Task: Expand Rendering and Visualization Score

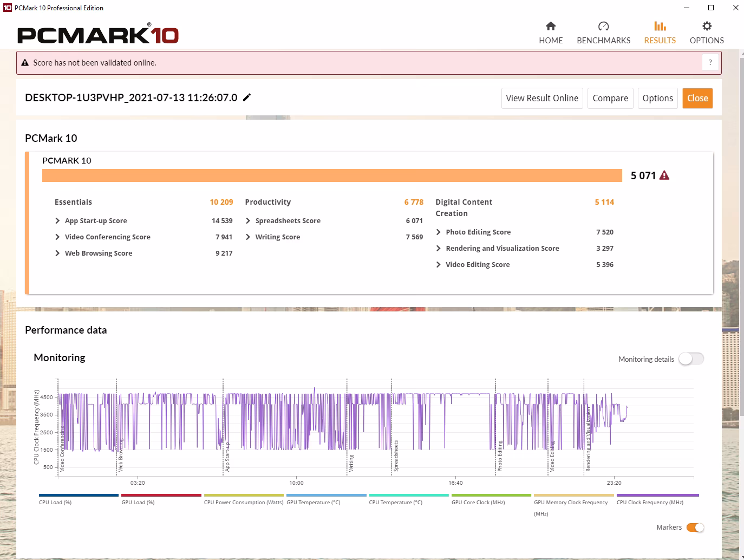Action: (x=439, y=248)
